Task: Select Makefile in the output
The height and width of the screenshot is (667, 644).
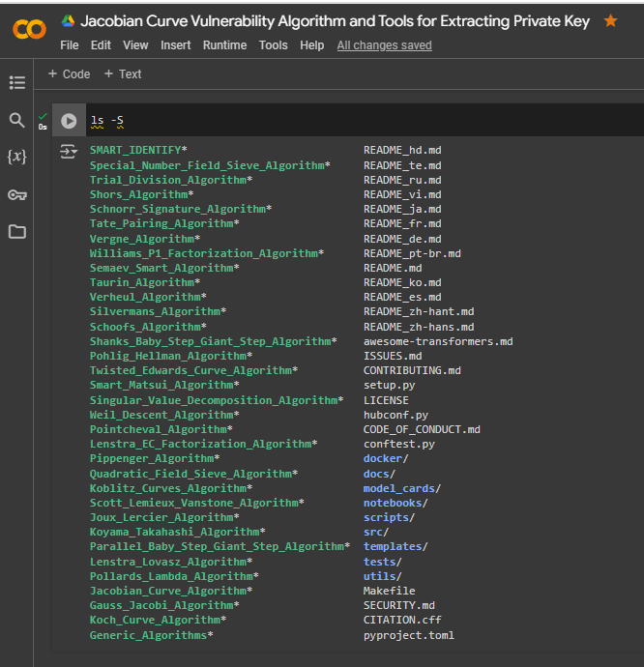Action: point(389,591)
